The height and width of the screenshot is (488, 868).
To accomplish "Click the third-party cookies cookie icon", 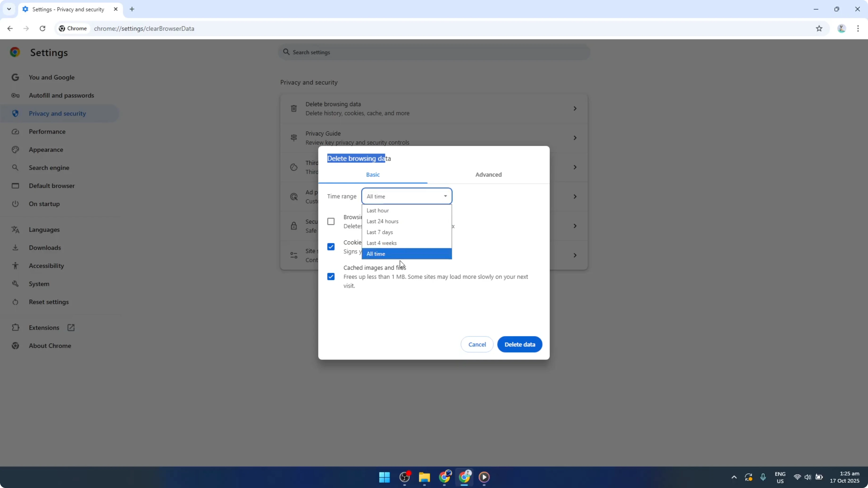I will tap(294, 167).
